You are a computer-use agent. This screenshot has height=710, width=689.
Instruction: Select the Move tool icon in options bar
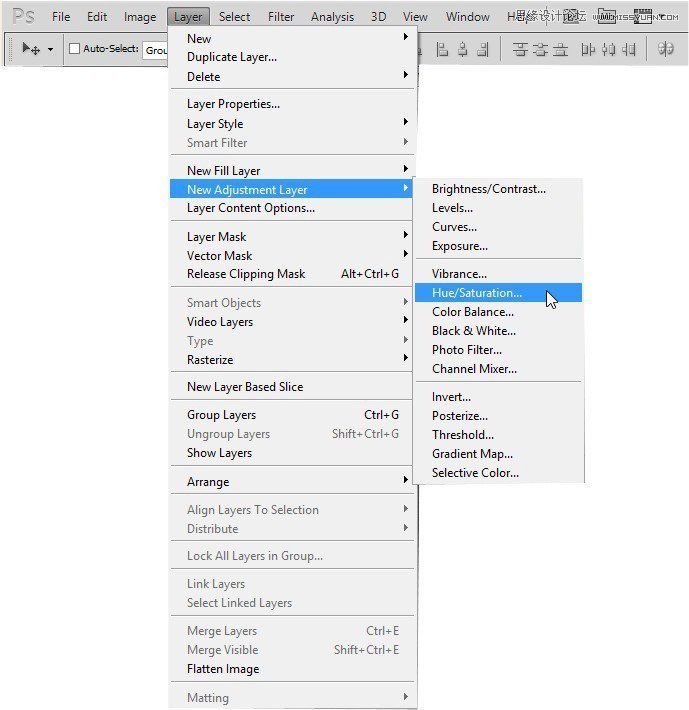[31, 48]
